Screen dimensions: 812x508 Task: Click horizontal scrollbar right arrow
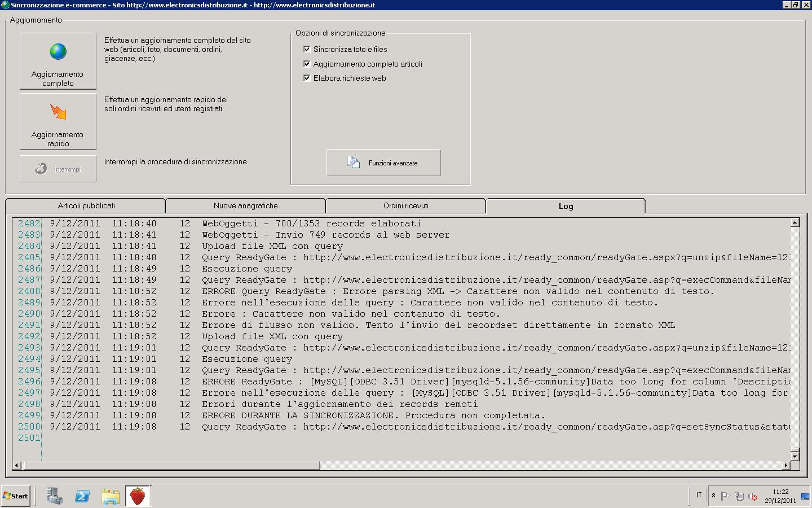pos(785,466)
